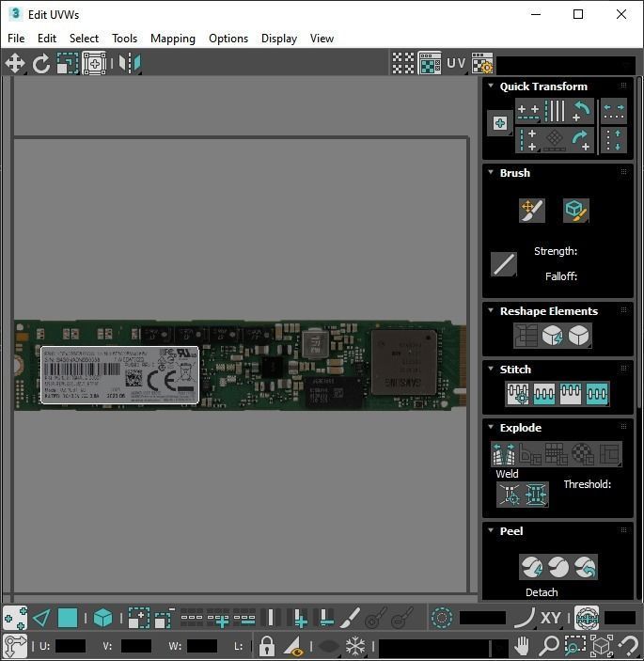This screenshot has height=661, width=644.
Task: Click the second Stitch icon, Stitch to average
Action: click(544, 394)
